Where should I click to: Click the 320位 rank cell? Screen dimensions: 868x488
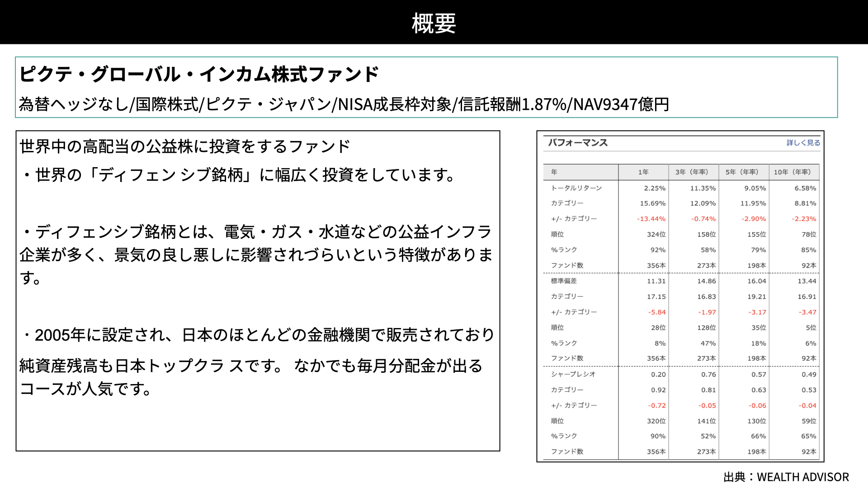coord(656,421)
